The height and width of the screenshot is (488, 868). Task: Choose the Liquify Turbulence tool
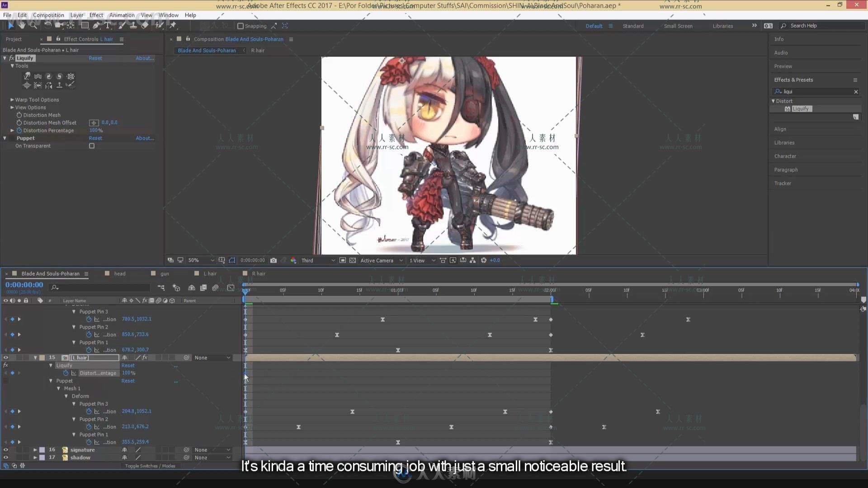tap(38, 76)
